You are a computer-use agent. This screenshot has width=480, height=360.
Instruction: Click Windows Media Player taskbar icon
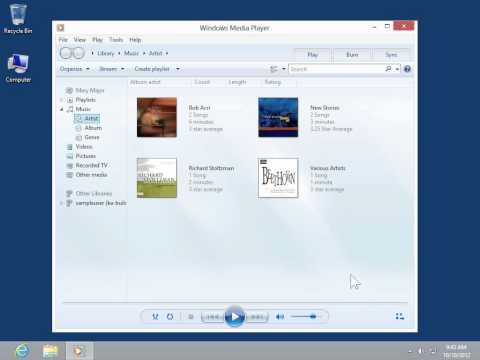click(79, 351)
